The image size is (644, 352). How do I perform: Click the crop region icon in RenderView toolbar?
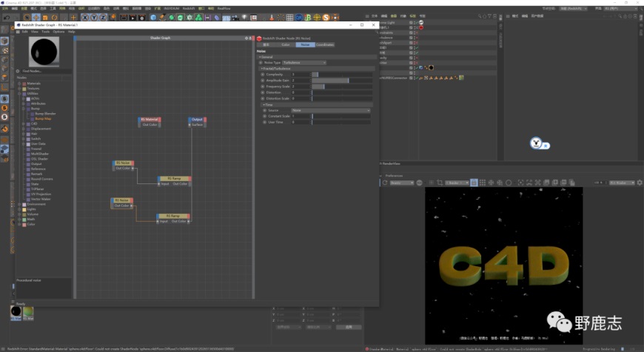click(440, 183)
